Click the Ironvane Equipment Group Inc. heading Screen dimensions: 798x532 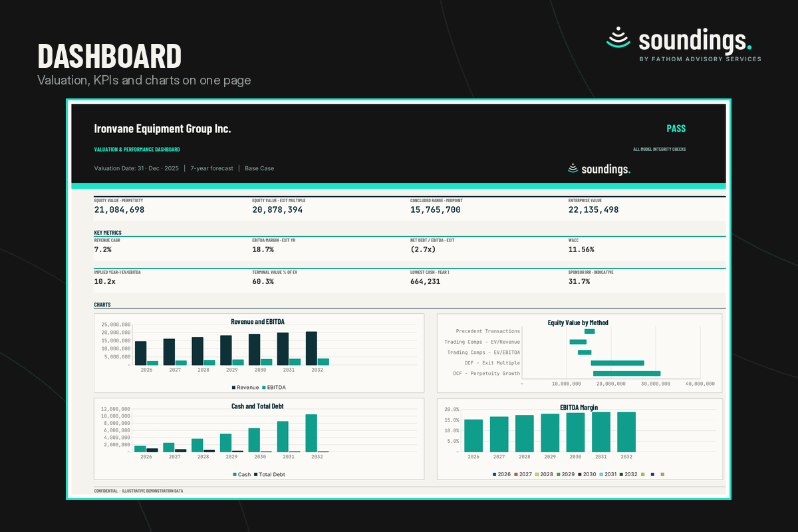tap(162, 128)
